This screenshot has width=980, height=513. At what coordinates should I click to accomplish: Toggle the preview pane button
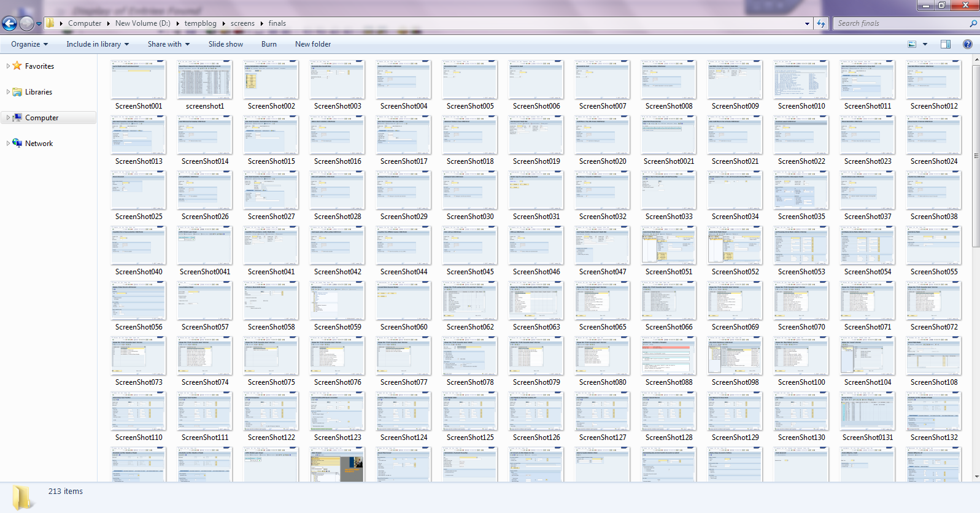click(x=946, y=44)
